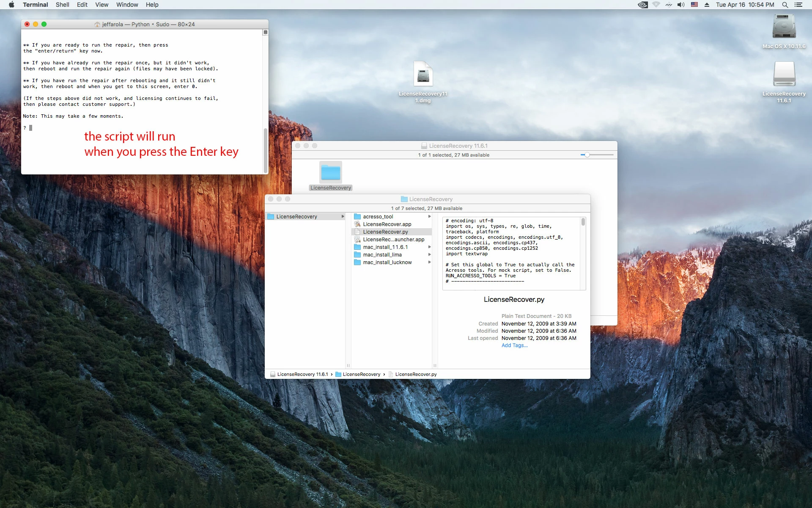
Task: Open the Window menu
Action: 127,5
